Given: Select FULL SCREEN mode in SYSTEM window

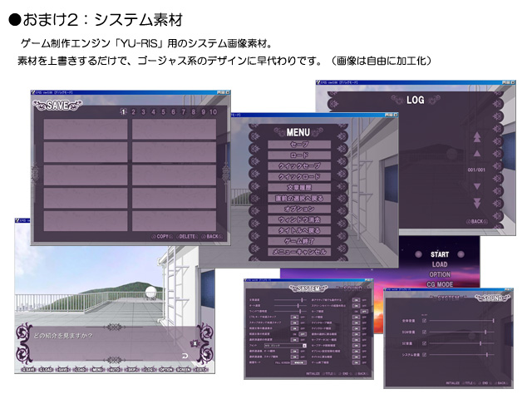Looking at the screenshot, I should (x=283, y=362).
